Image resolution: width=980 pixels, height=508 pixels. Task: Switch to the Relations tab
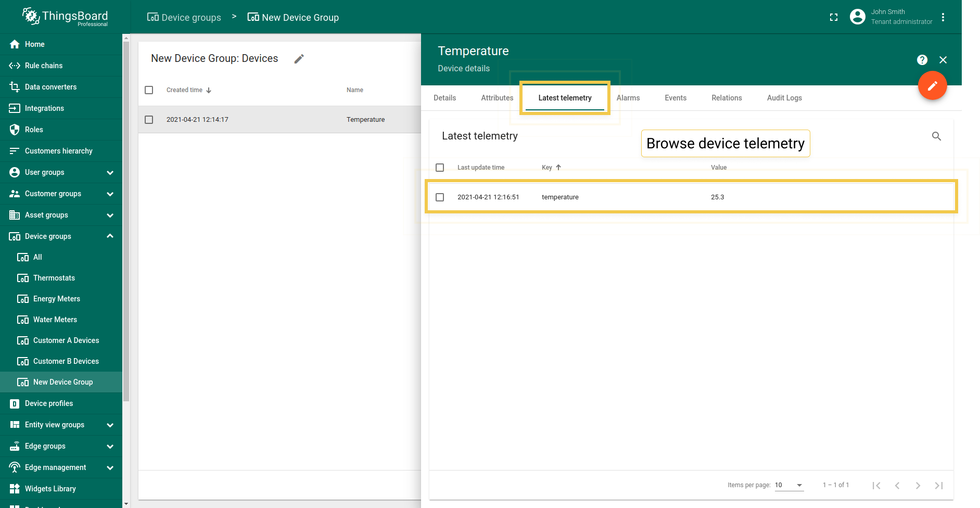pyautogui.click(x=727, y=98)
